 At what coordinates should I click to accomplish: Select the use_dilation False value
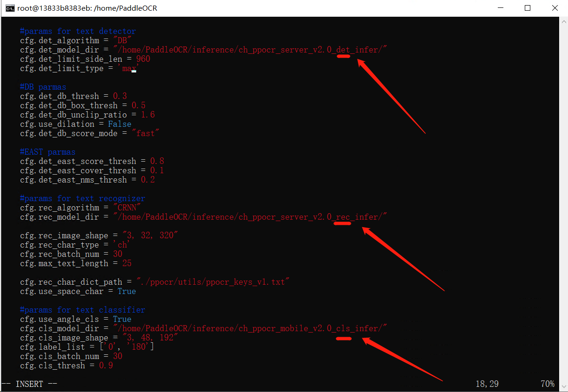click(119, 124)
